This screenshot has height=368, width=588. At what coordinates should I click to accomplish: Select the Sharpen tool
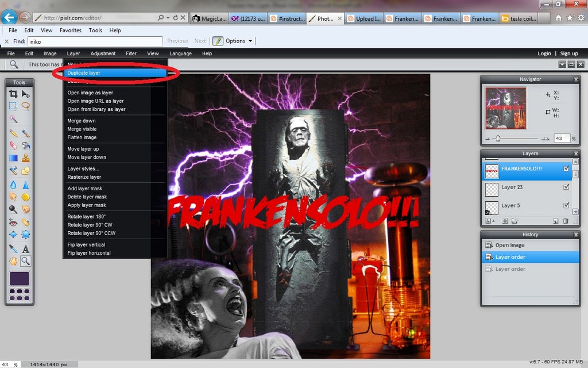pyautogui.click(x=25, y=185)
